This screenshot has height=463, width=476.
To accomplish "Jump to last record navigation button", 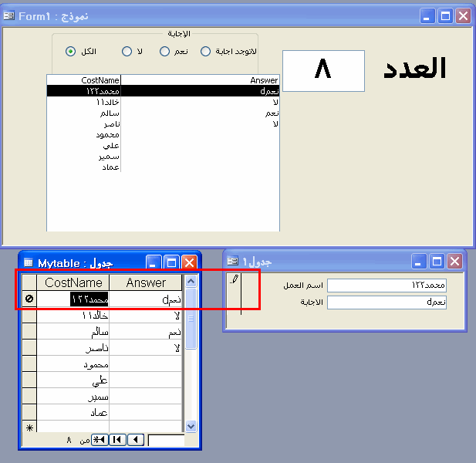I will pos(117,439).
